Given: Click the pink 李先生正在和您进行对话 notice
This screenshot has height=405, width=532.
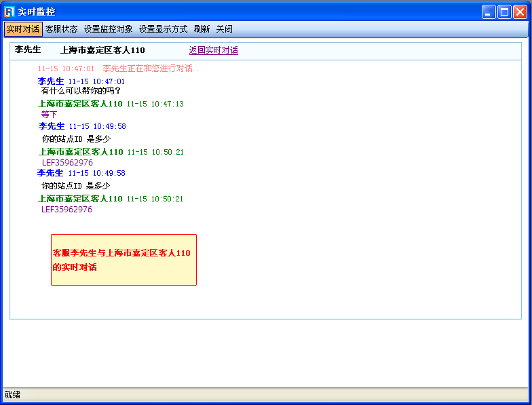Looking at the screenshot, I should (x=151, y=69).
